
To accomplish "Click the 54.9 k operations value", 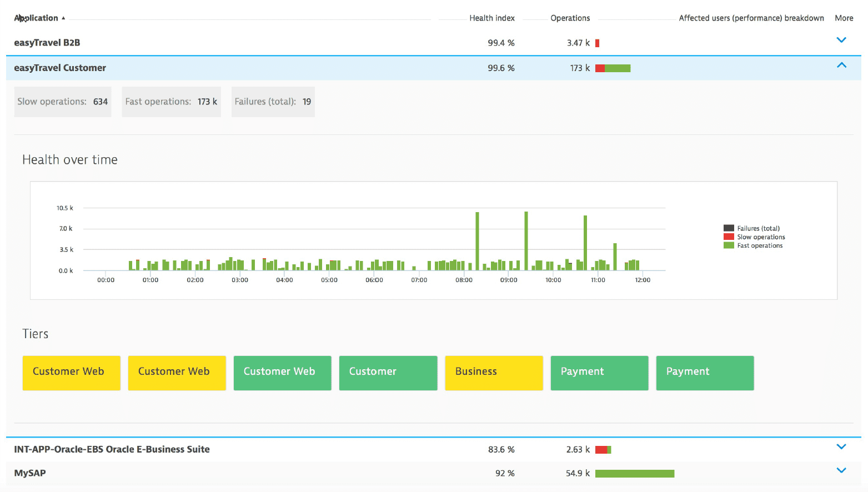I will coord(578,473).
